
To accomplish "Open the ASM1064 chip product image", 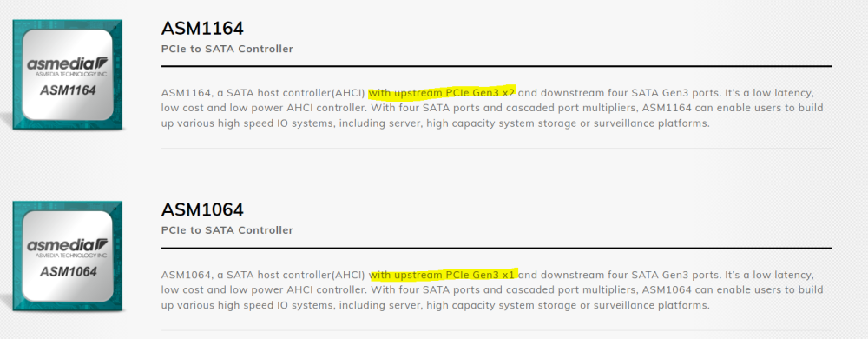I will tap(68, 256).
